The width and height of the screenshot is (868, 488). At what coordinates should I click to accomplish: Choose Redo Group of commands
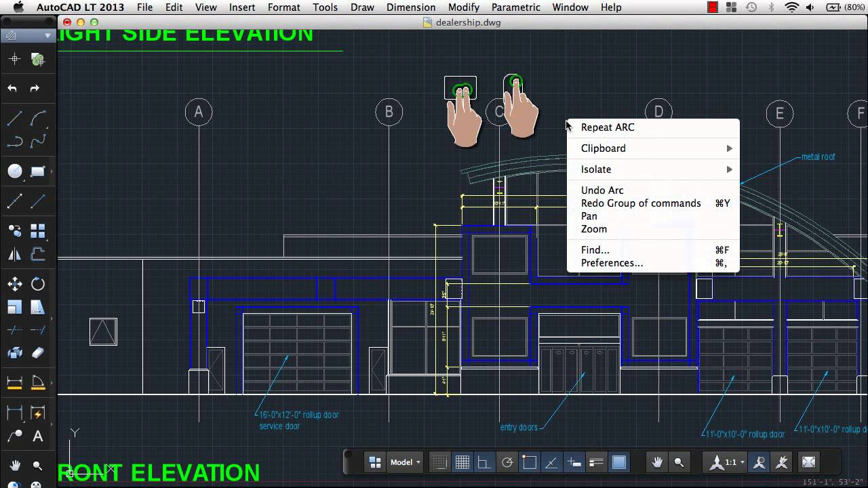[653, 203]
